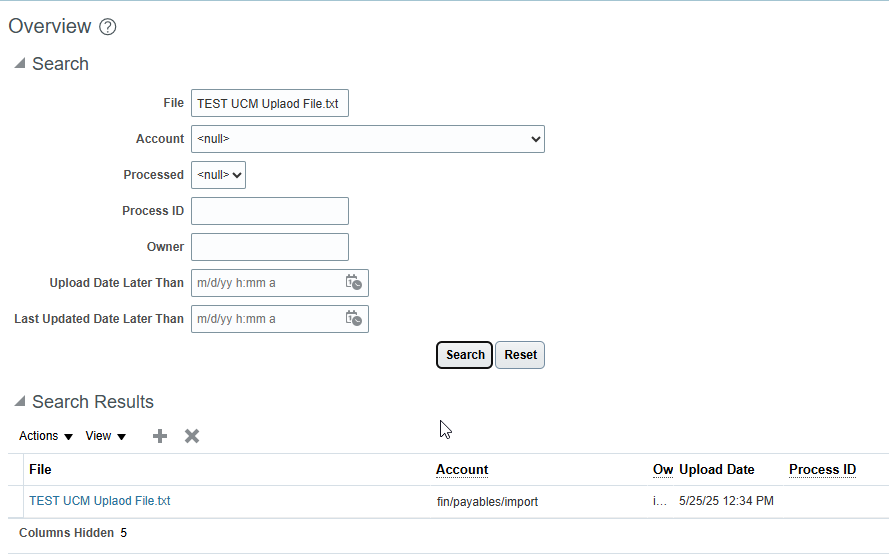
Task: Collapse the Search section triangle
Action: (20, 63)
